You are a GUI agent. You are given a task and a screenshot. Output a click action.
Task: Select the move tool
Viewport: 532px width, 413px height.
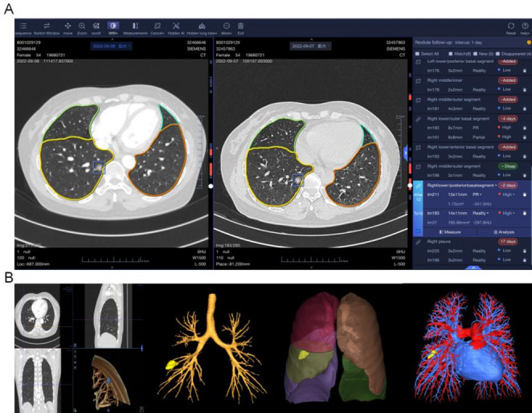pos(68,27)
